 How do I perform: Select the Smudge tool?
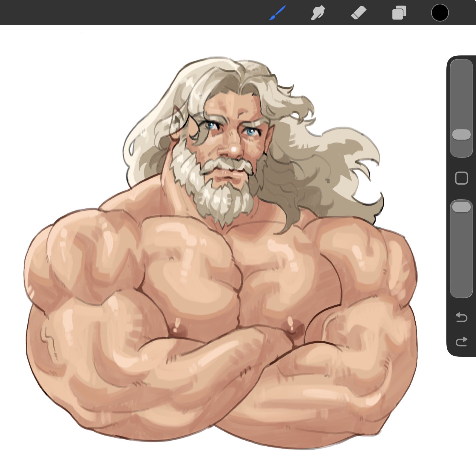pos(318,13)
